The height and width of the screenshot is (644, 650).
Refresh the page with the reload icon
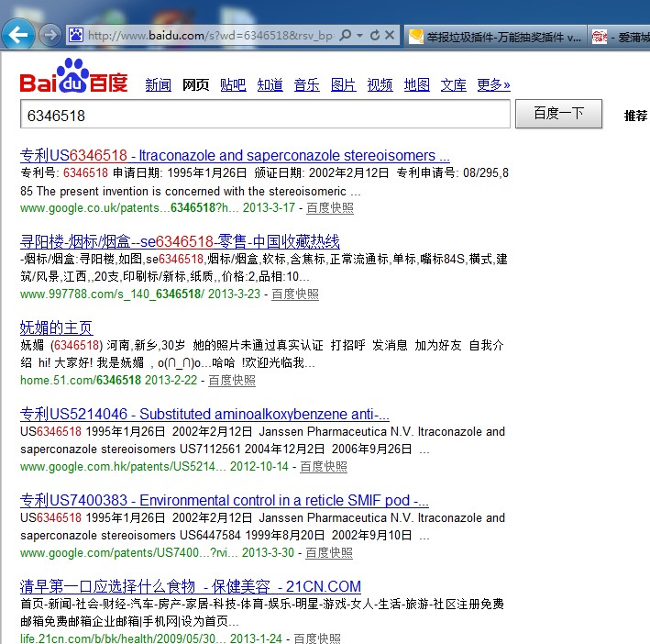(375, 35)
